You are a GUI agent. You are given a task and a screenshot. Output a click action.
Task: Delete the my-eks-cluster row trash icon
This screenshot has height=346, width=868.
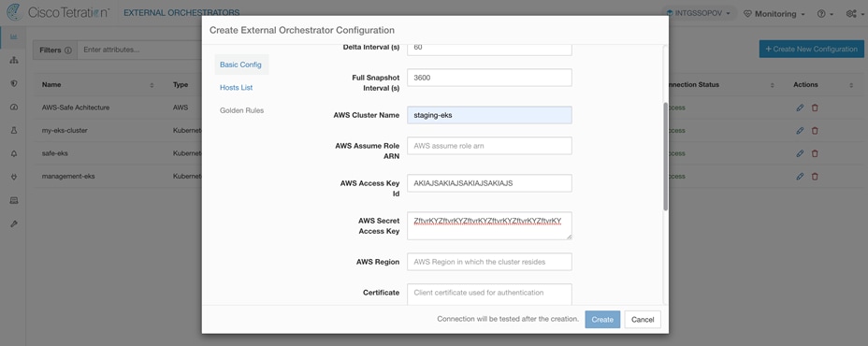815,131
